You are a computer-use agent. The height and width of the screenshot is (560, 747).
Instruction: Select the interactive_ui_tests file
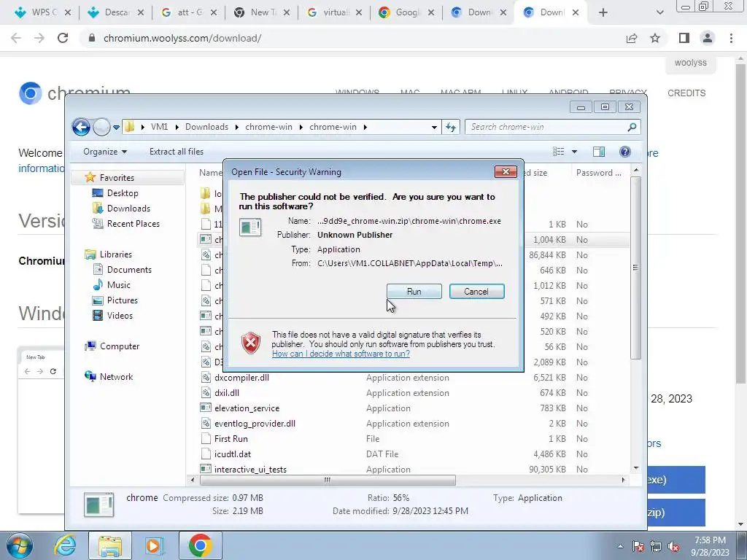pyautogui.click(x=251, y=469)
